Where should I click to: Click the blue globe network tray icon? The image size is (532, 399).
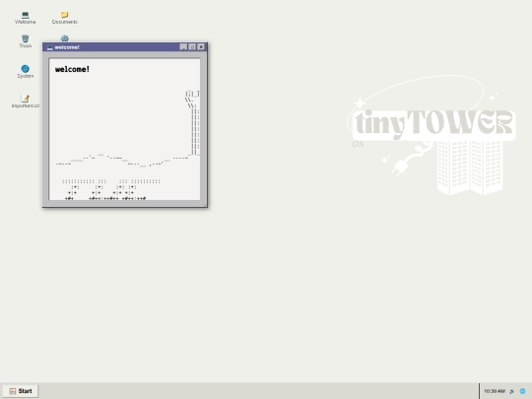click(x=522, y=391)
